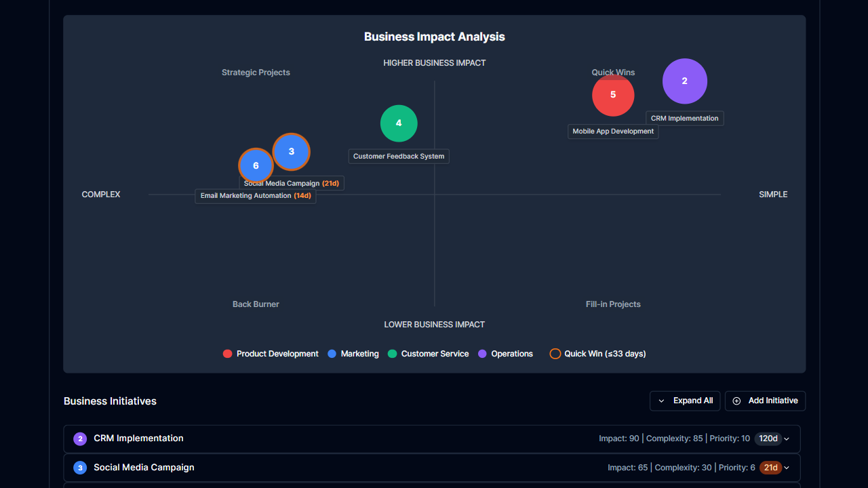Select the red bubble numbered 5 on the chart

pos(613,95)
